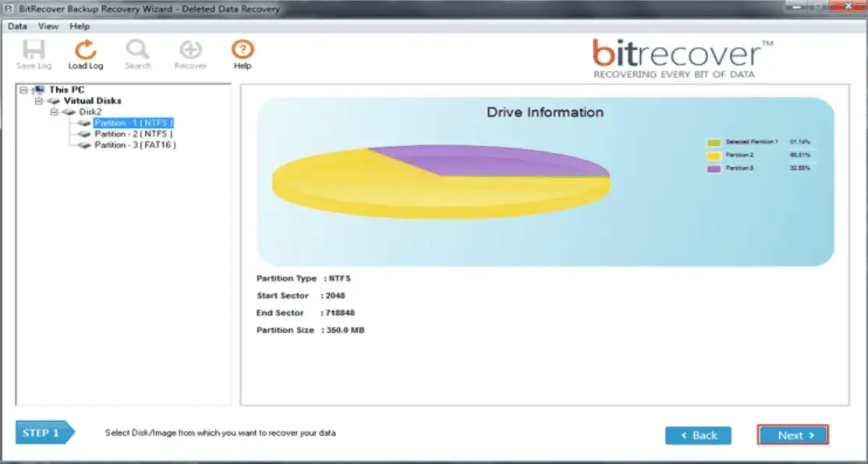Click the Select Disk/Image instruction text
This screenshot has height=464, width=868.
pyautogui.click(x=221, y=433)
